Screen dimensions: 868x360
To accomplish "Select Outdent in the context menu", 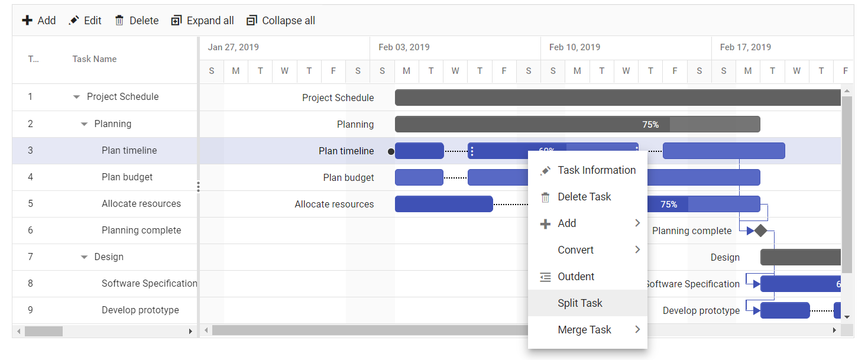I will (588, 277).
